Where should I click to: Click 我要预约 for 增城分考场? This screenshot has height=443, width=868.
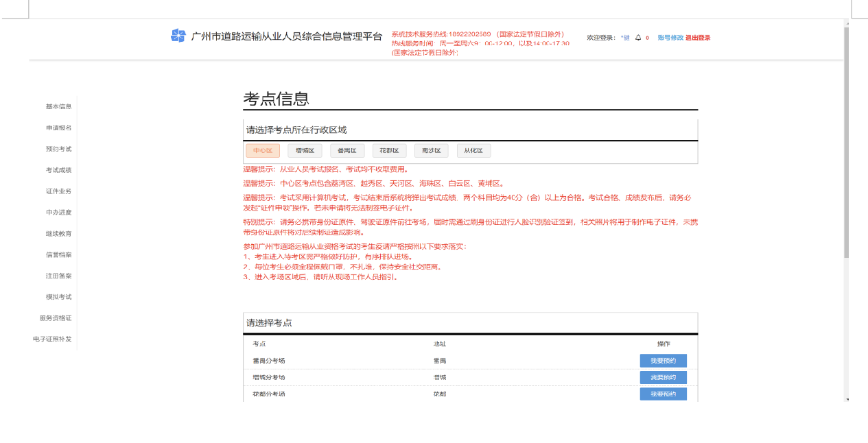663,378
